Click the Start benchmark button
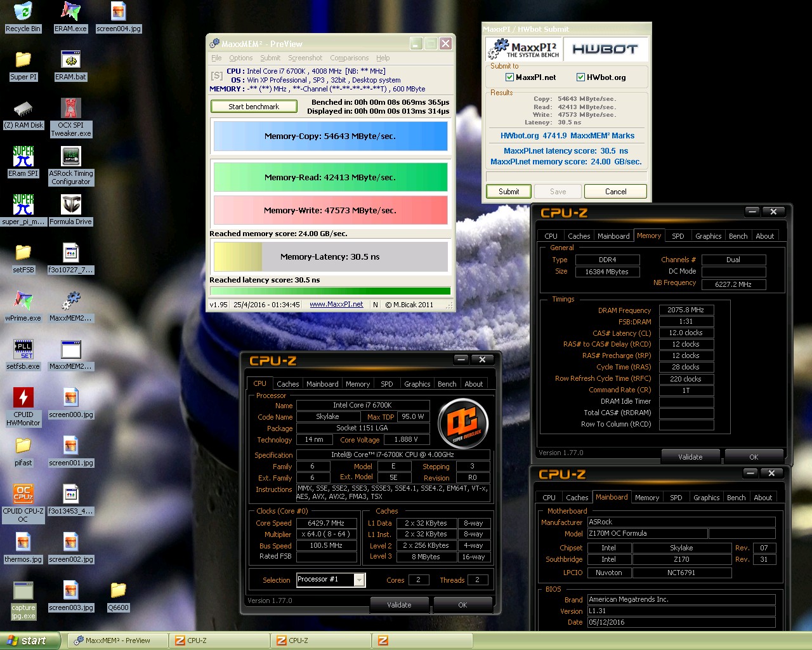This screenshot has width=812, height=650. click(254, 107)
